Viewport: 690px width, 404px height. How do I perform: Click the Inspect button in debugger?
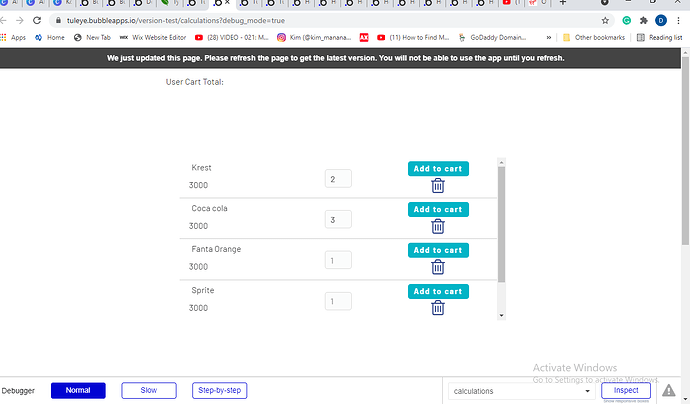(x=626, y=390)
